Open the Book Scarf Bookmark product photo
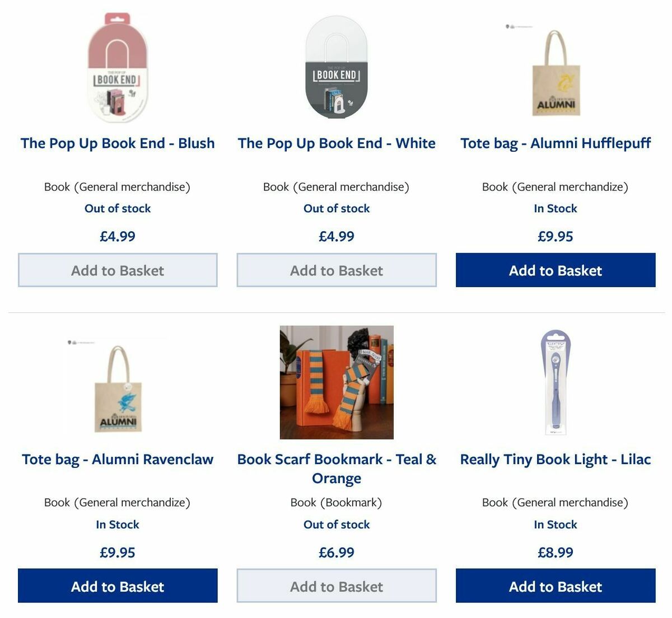Viewport: 672px width, 618px height. click(336, 382)
